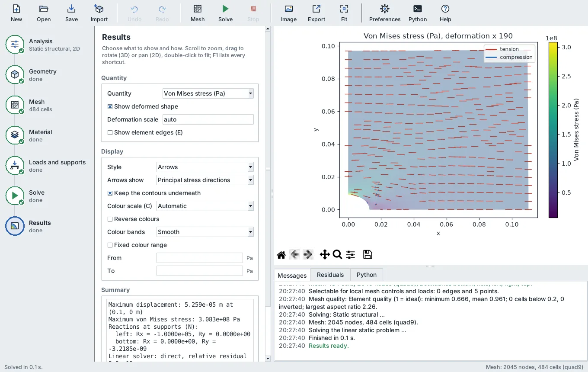Open the Style dropdown
The height and width of the screenshot is (372, 588).
coord(205,167)
